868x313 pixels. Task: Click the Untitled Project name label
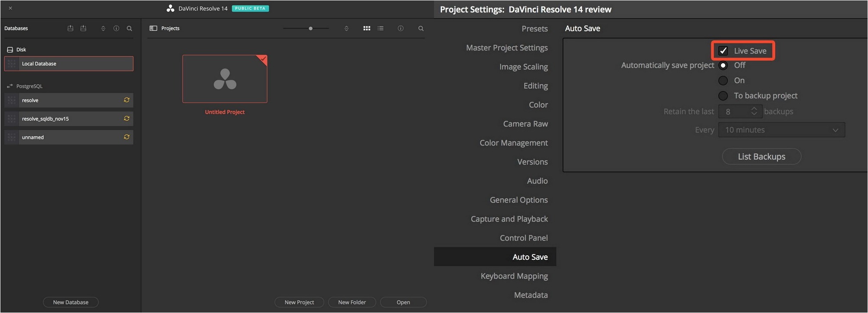(x=225, y=112)
